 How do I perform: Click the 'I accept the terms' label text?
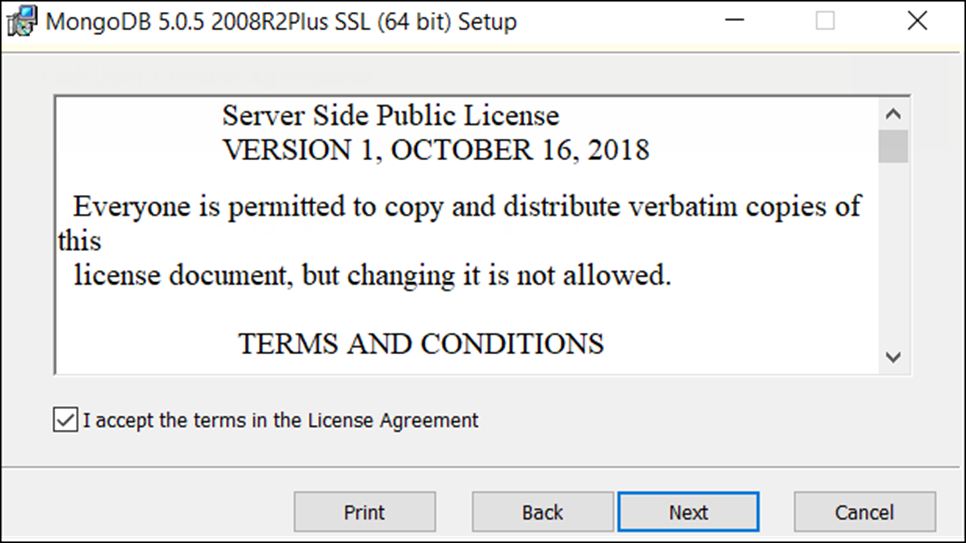click(x=280, y=420)
